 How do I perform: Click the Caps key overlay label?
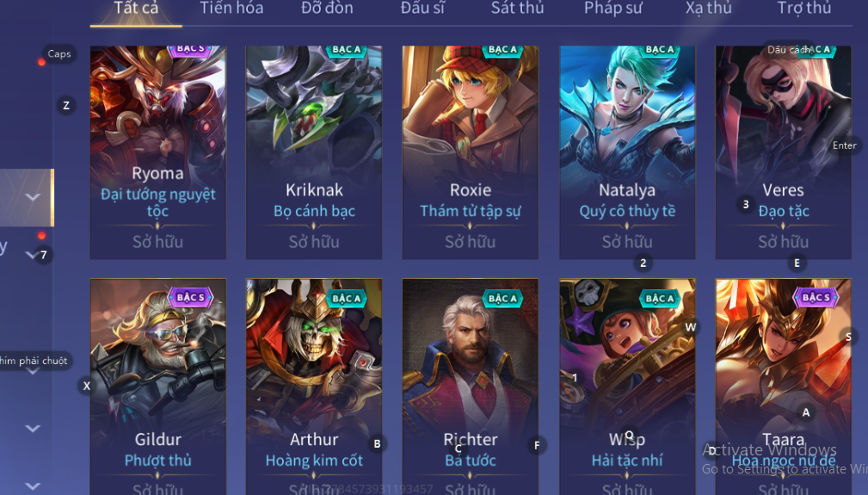pos(59,53)
